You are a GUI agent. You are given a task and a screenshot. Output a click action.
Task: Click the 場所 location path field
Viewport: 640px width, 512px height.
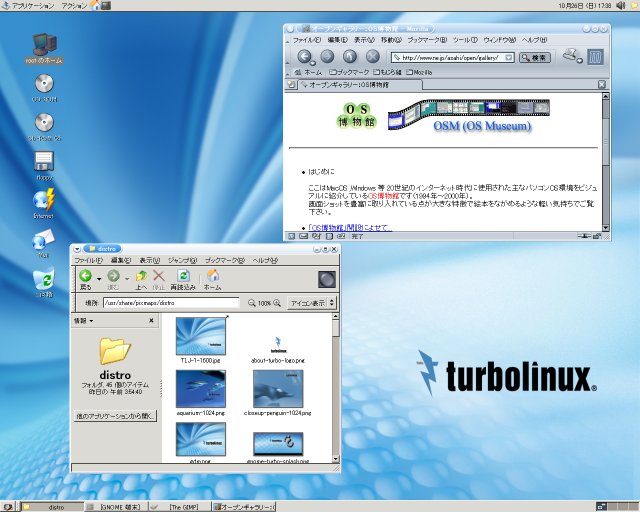point(171,303)
